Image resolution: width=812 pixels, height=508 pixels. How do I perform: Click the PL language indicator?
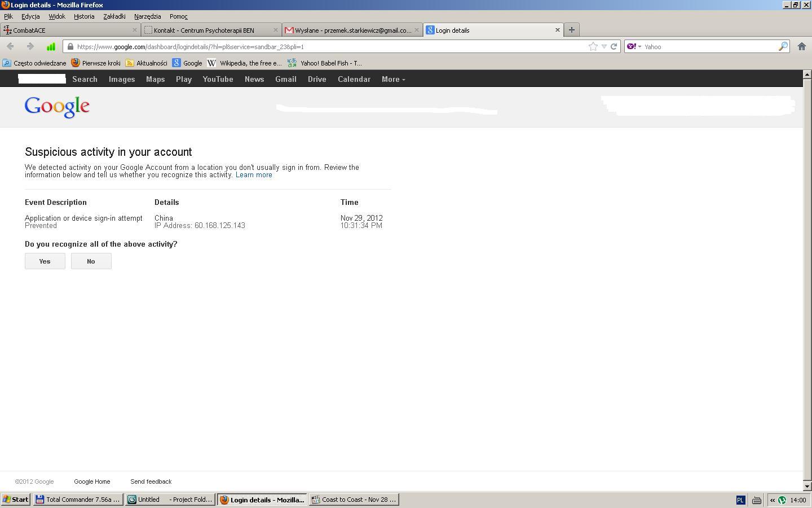tap(740, 500)
